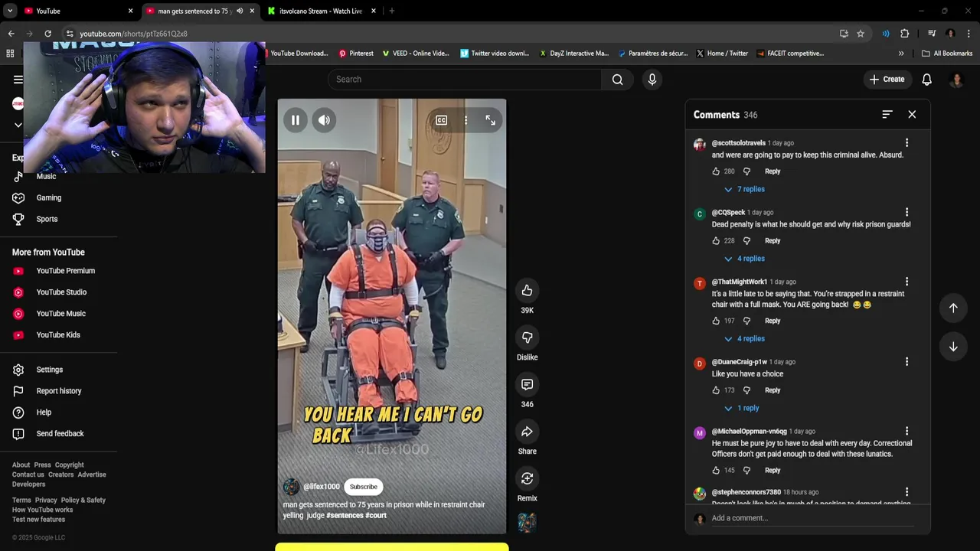
Task: Click Send feedback in sidebar
Action: pyautogui.click(x=59, y=434)
